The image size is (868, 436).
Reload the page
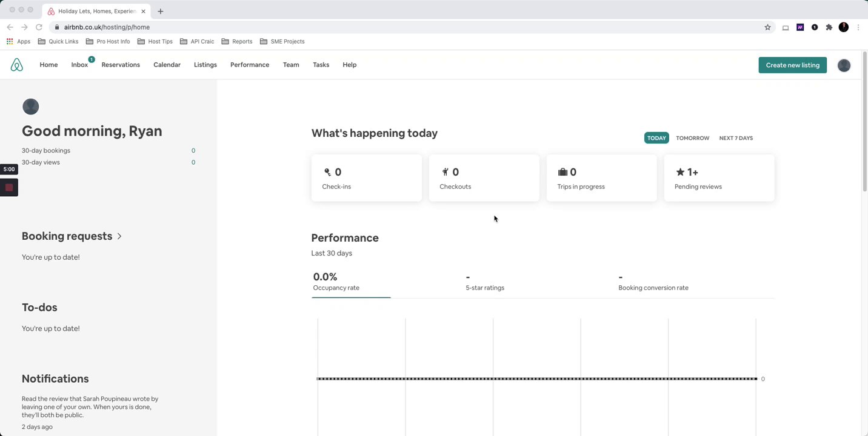tap(39, 27)
